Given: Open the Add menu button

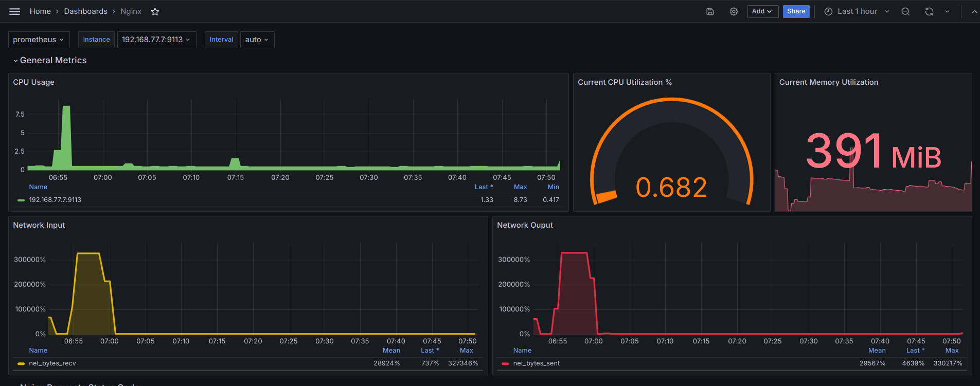Looking at the screenshot, I should tap(762, 11).
